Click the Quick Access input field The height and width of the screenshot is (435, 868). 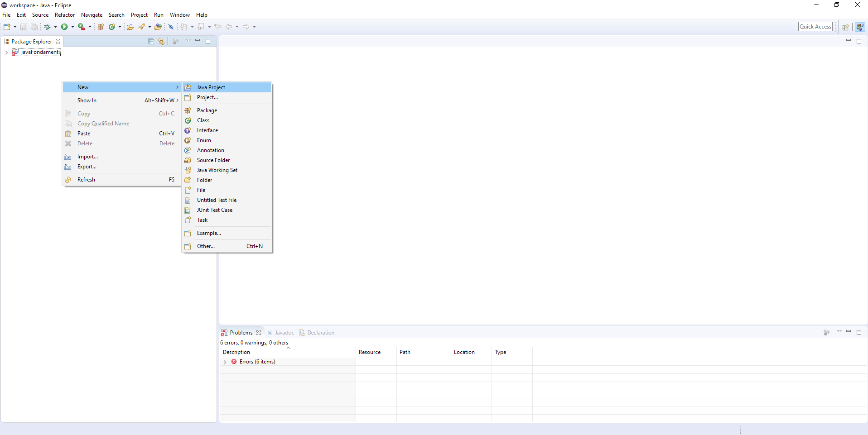[x=815, y=27]
